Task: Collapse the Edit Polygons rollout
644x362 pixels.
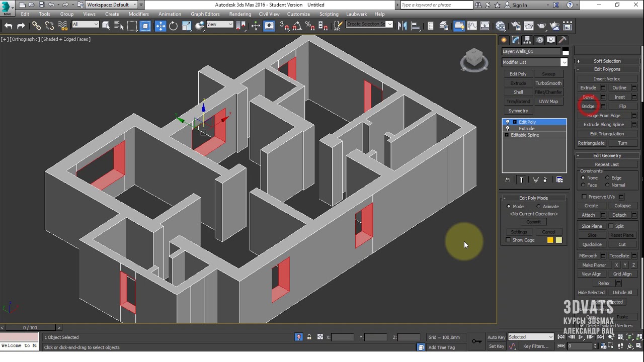Action: click(x=607, y=69)
